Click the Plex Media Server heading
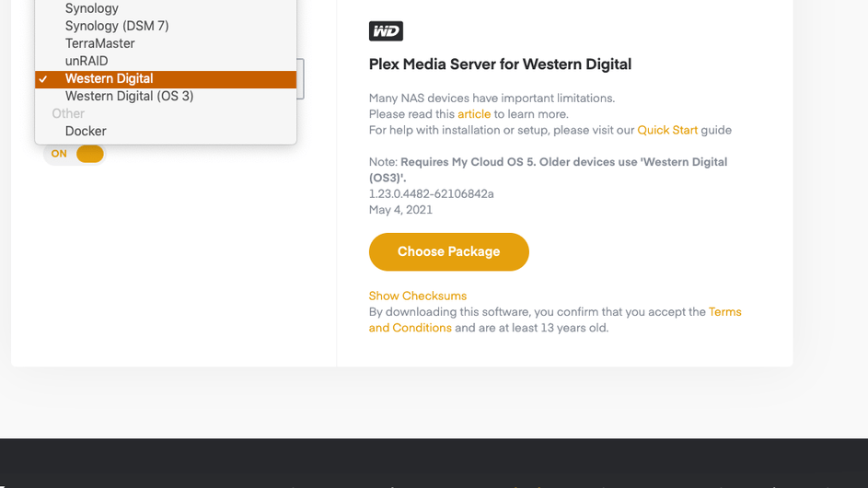 click(x=500, y=64)
